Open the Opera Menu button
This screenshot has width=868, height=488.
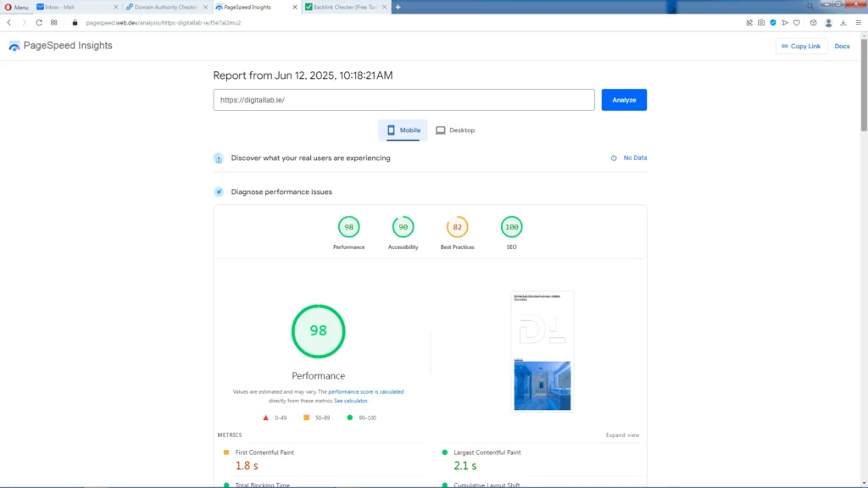pyautogui.click(x=17, y=7)
